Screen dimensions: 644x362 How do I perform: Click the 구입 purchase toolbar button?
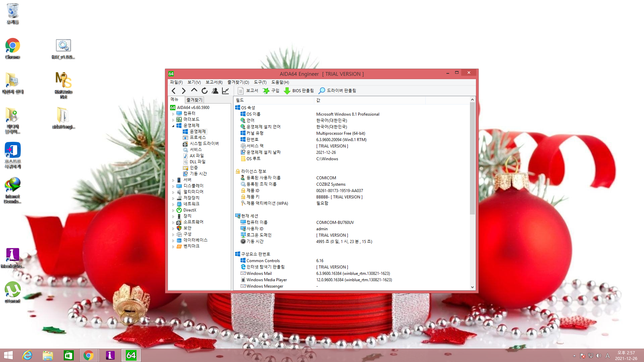271,90
